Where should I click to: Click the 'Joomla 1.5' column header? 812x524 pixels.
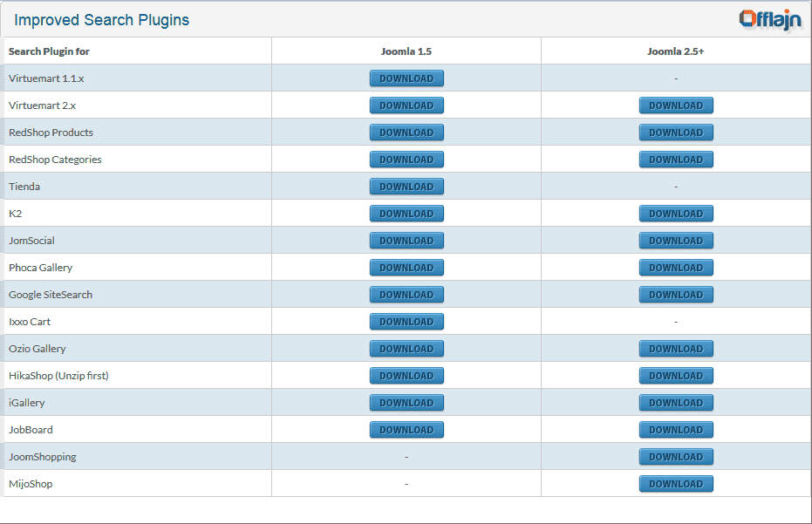tap(406, 51)
